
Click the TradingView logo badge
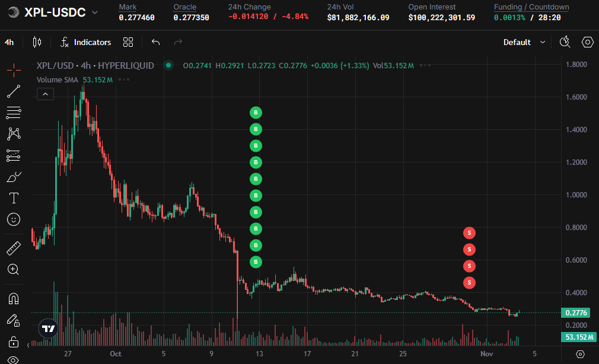tap(49, 328)
